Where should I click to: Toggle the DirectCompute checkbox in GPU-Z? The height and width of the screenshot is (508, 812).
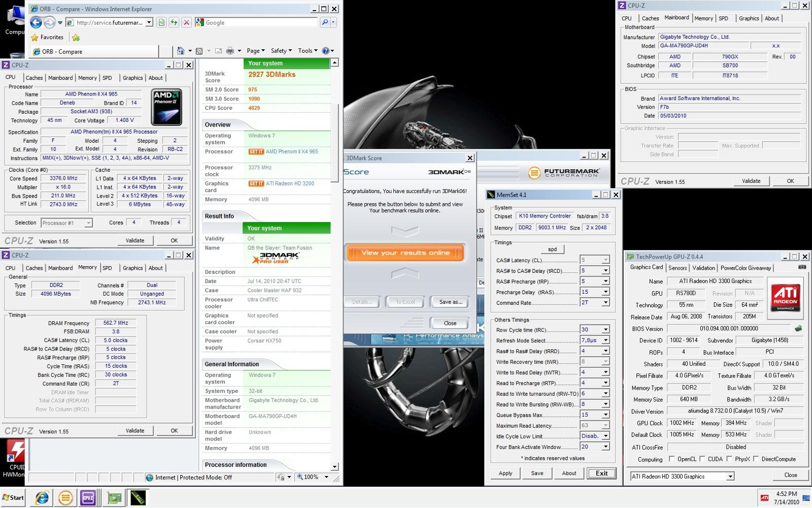click(x=756, y=459)
